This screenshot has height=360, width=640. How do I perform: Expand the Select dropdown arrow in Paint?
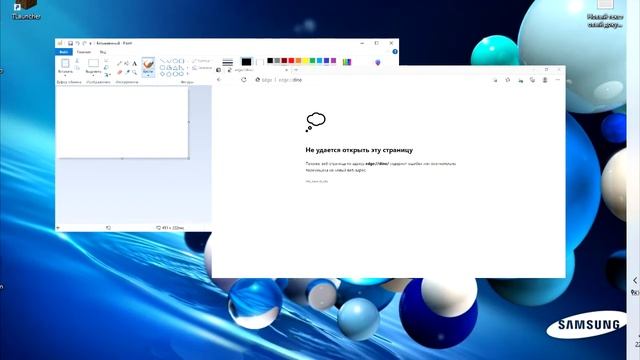(93, 75)
